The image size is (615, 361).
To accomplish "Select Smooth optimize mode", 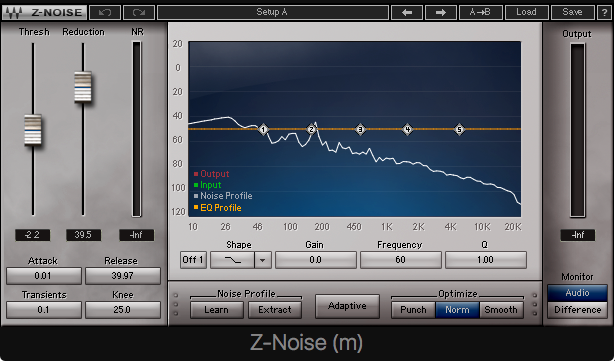I will [501, 310].
